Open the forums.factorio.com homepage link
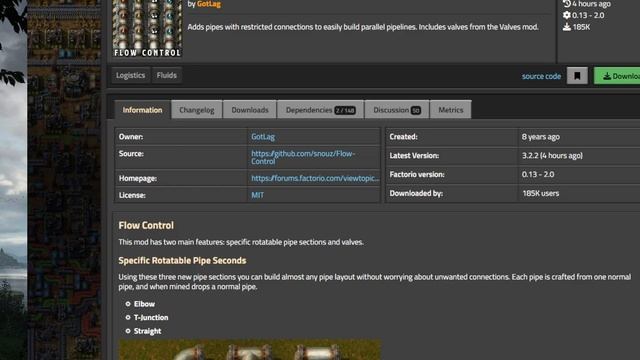This screenshot has width=640, height=360. pyautogui.click(x=315, y=178)
